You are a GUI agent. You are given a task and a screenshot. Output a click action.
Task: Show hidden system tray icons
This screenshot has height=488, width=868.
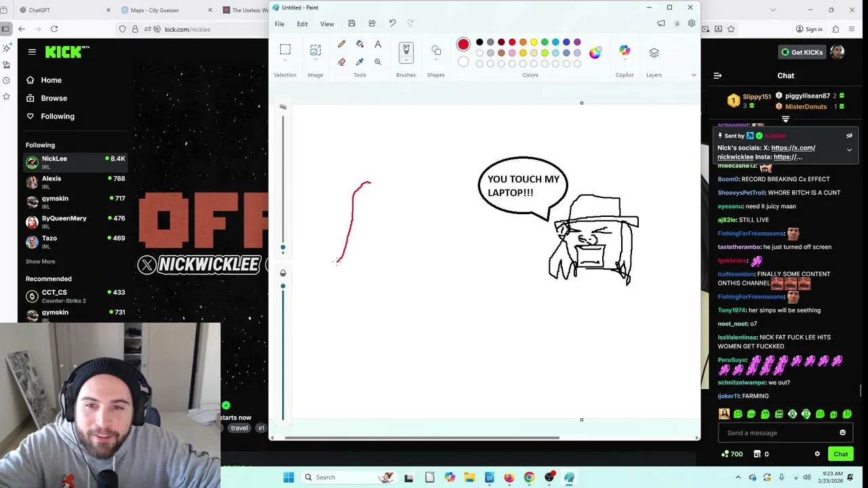pyautogui.click(x=738, y=477)
